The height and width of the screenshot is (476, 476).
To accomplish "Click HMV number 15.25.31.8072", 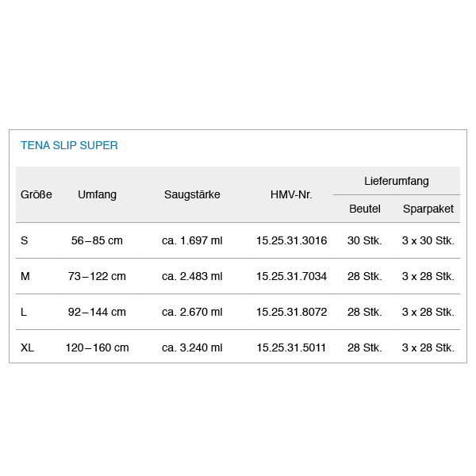I will pos(291,312).
